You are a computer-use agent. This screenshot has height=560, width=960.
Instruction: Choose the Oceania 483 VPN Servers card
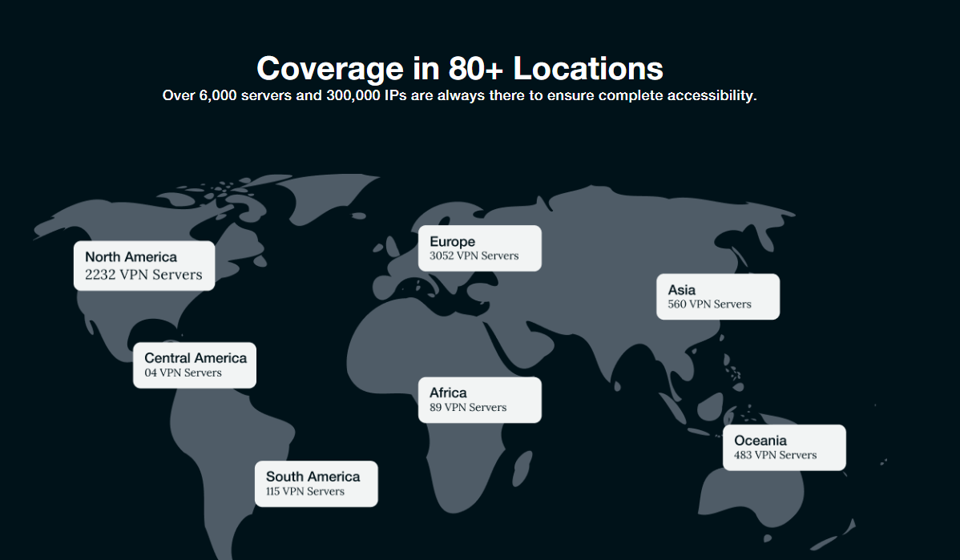(x=785, y=447)
